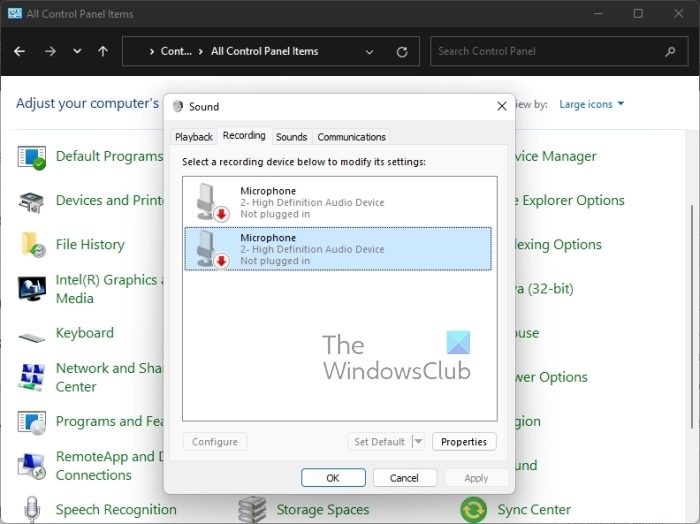Go forward using the forward arrow
The width and height of the screenshot is (700, 524).
point(50,51)
